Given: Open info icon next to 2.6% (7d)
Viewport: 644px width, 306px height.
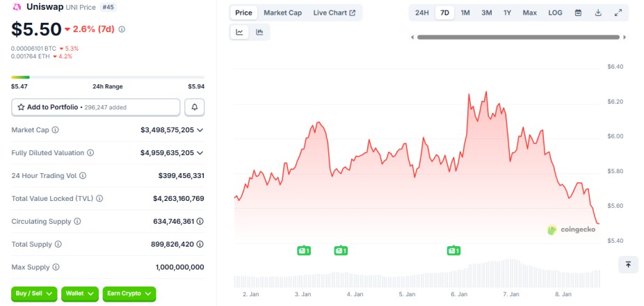Looking at the screenshot, I should (x=122, y=29).
